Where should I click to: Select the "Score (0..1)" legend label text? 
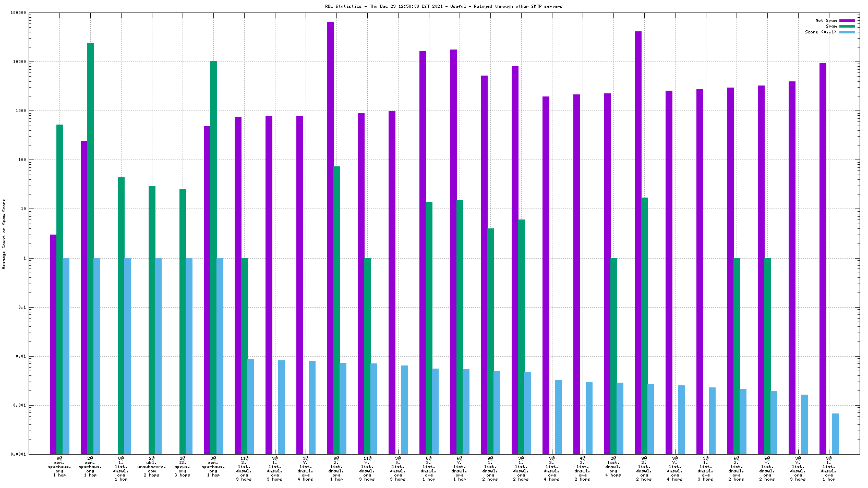(820, 32)
